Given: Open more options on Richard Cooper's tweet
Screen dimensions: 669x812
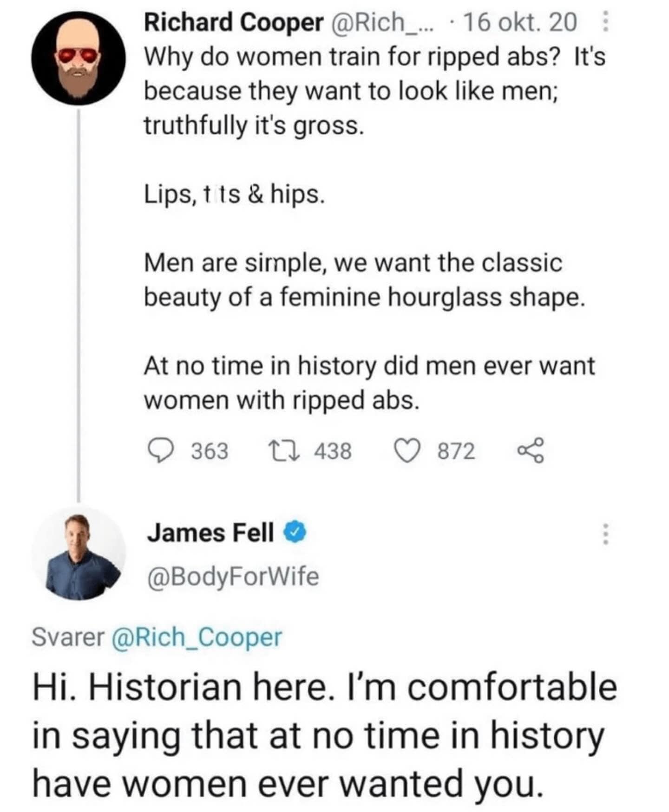Looking at the screenshot, I should [x=605, y=22].
